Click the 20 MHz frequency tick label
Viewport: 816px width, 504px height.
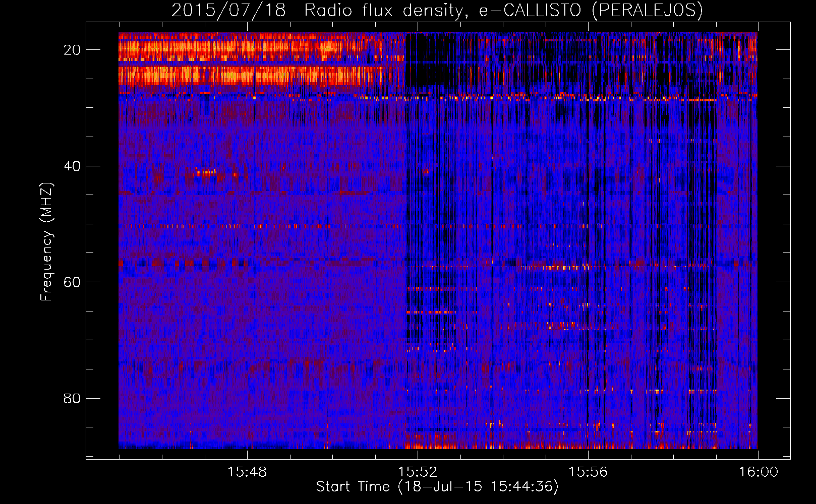72,50
